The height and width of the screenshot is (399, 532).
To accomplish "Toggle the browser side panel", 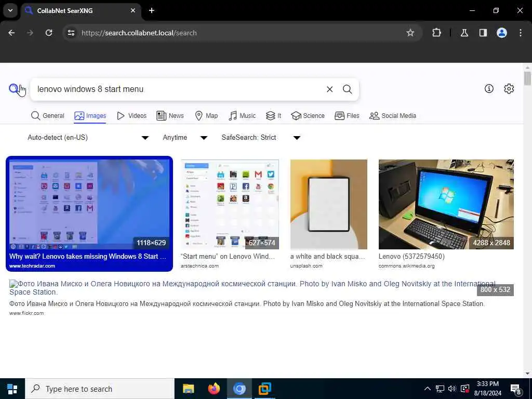I will (483, 33).
